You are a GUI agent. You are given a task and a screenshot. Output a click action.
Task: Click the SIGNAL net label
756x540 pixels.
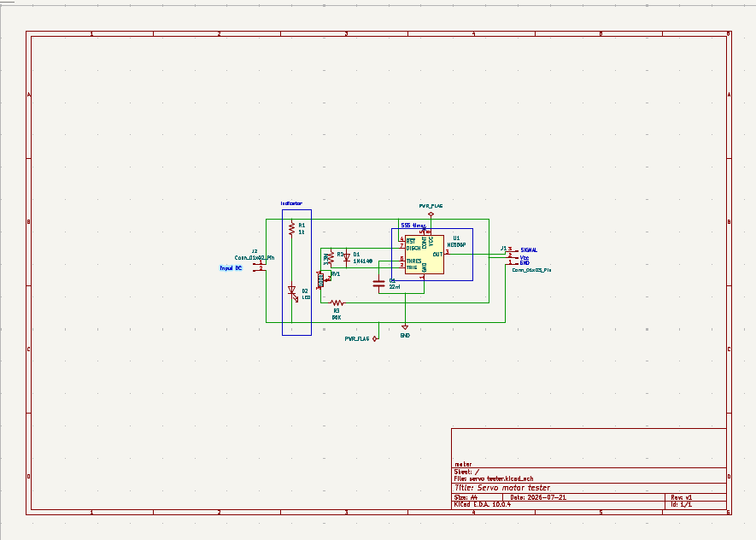(529, 250)
